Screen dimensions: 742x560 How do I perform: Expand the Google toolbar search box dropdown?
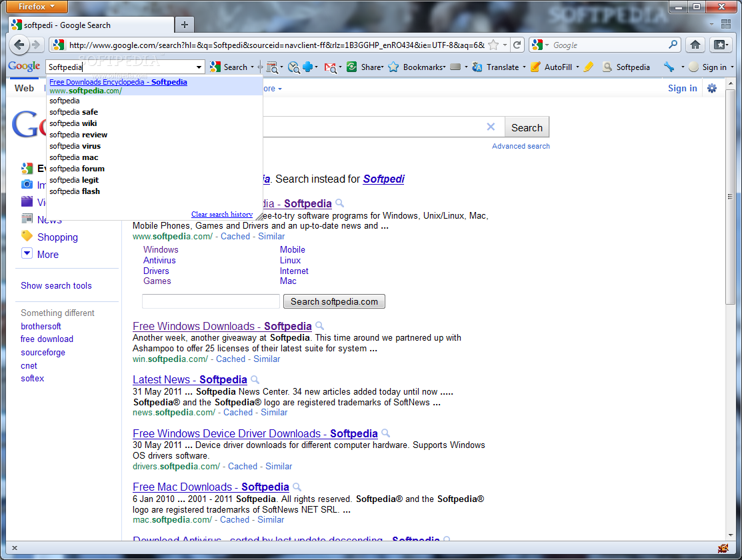pos(199,67)
